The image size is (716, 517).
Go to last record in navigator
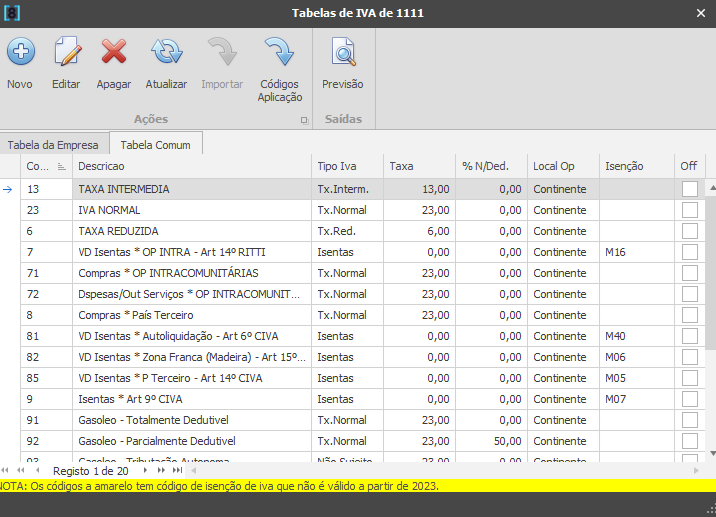point(177,470)
